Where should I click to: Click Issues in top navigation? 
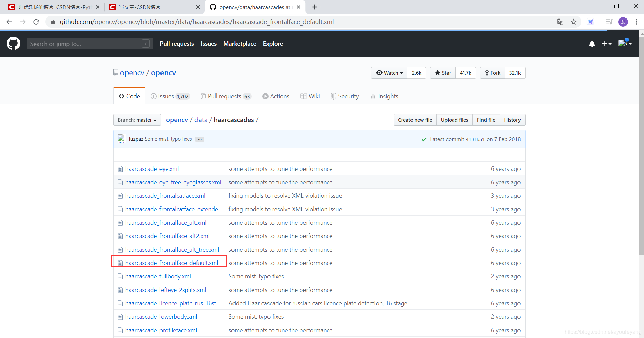tap(209, 44)
